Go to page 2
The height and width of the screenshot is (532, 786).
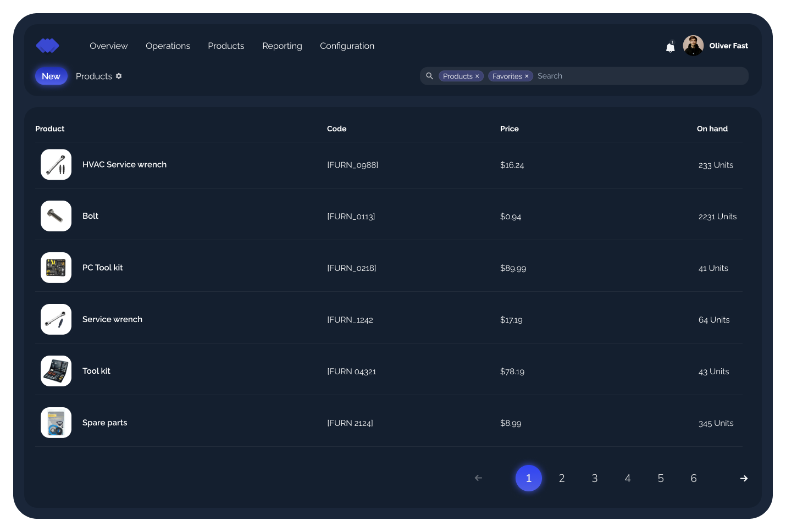tap(562, 478)
